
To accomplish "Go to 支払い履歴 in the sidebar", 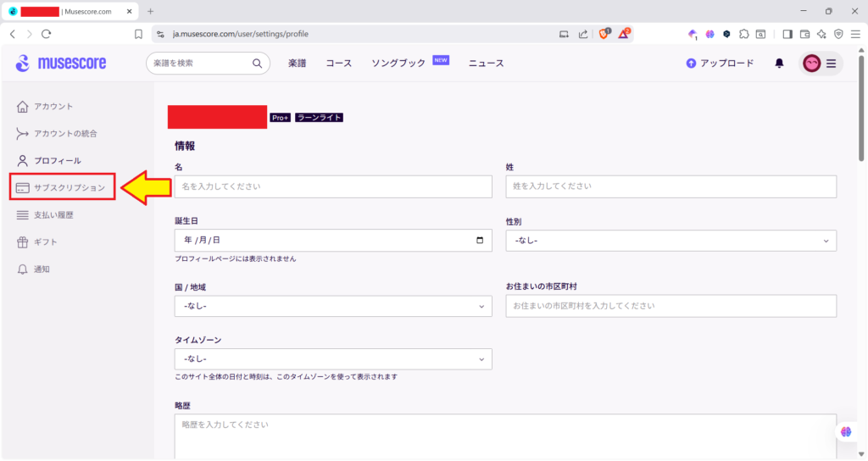I will (53, 215).
